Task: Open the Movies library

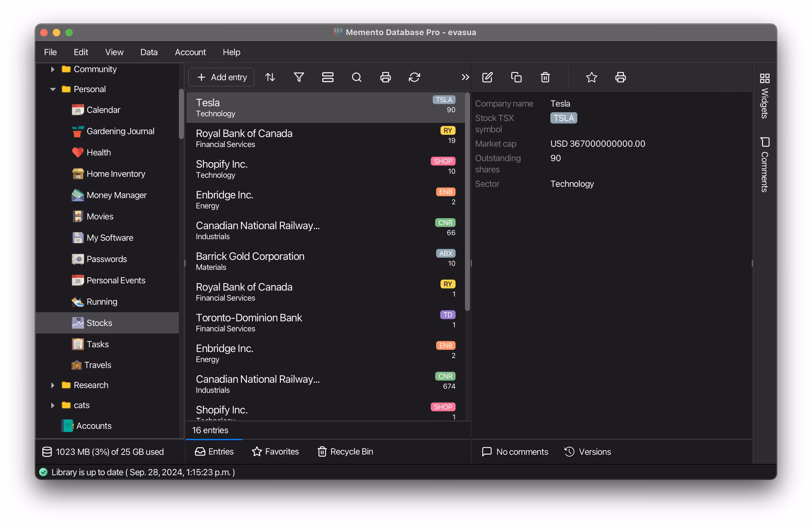Action: tap(93, 216)
